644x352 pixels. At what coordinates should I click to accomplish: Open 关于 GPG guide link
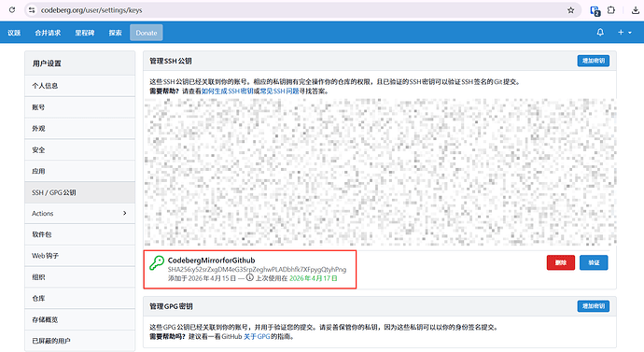(x=257, y=336)
